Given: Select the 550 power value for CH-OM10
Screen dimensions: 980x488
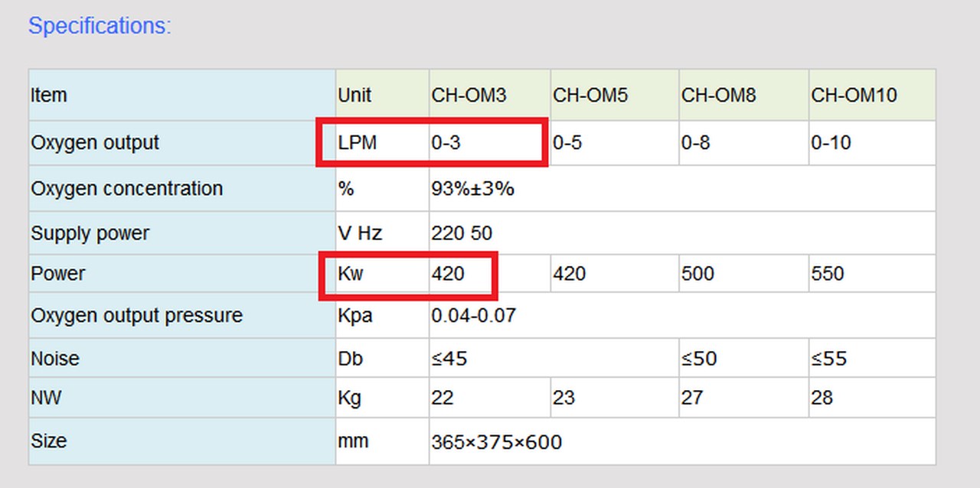Looking at the screenshot, I should [x=827, y=274].
